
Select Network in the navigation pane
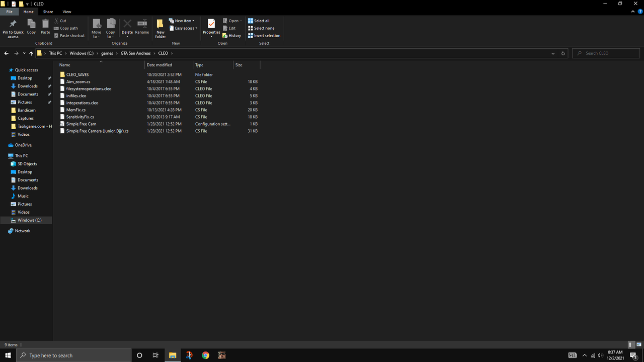[x=22, y=231]
